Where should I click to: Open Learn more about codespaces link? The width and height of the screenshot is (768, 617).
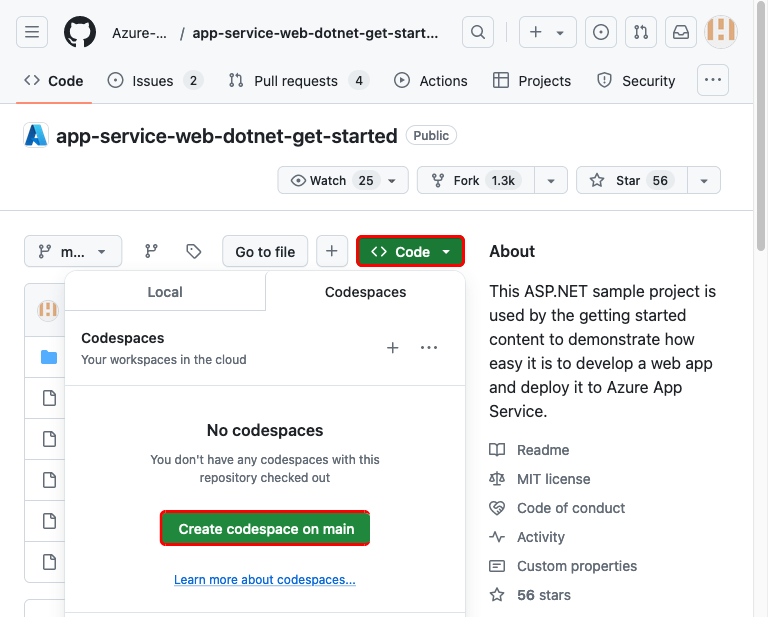click(x=265, y=580)
